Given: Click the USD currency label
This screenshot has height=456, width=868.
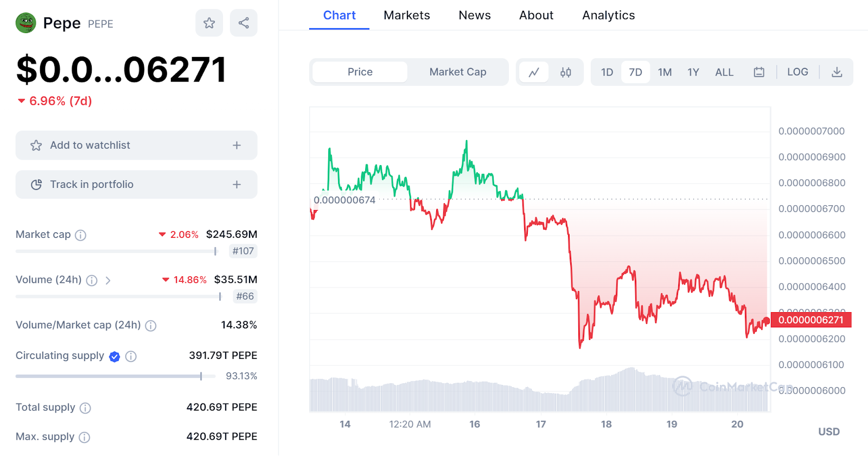Looking at the screenshot, I should click(829, 432).
